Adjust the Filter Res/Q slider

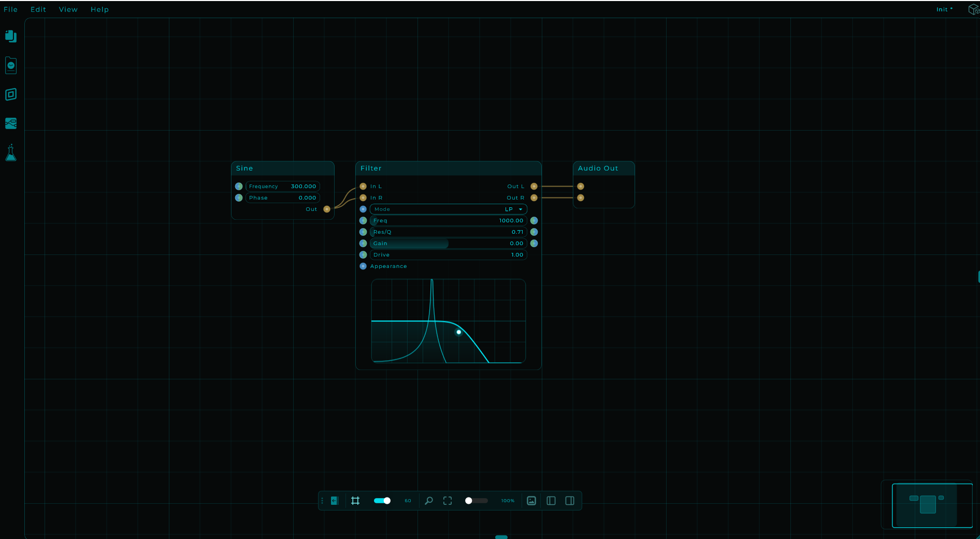[449, 232]
